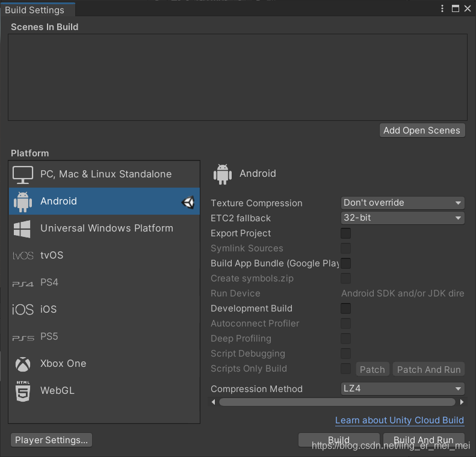Enable Export Project checkbox
This screenshot has height=457, width=476.
pyautogui.click(x=345, y=233)
